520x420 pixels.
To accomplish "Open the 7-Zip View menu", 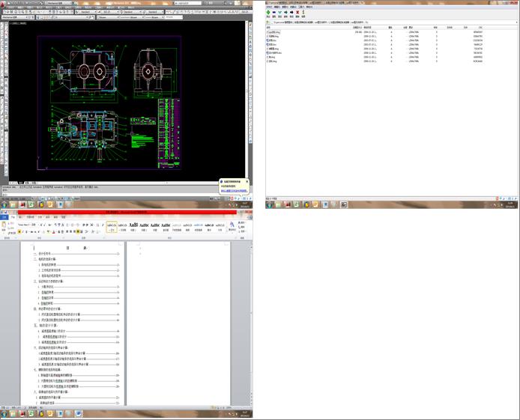I will pos(285,7).
